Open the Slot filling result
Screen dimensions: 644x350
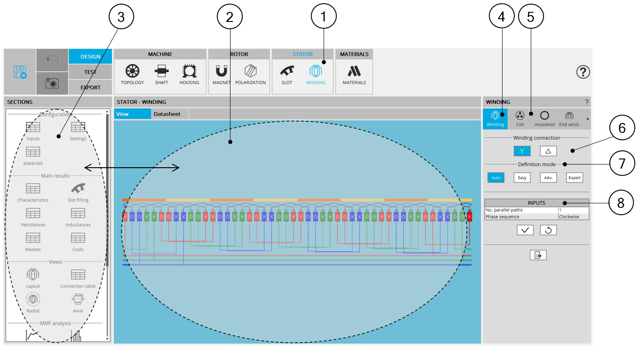pos(78,191)
